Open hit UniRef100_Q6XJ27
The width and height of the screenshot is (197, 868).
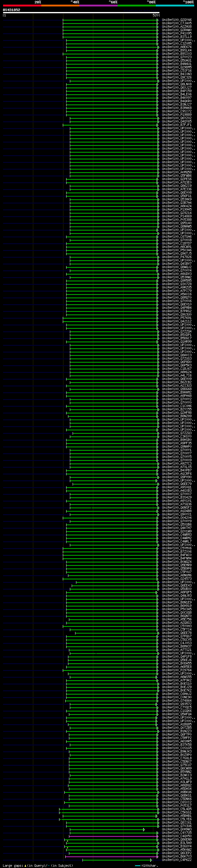(x=177, y=88)
